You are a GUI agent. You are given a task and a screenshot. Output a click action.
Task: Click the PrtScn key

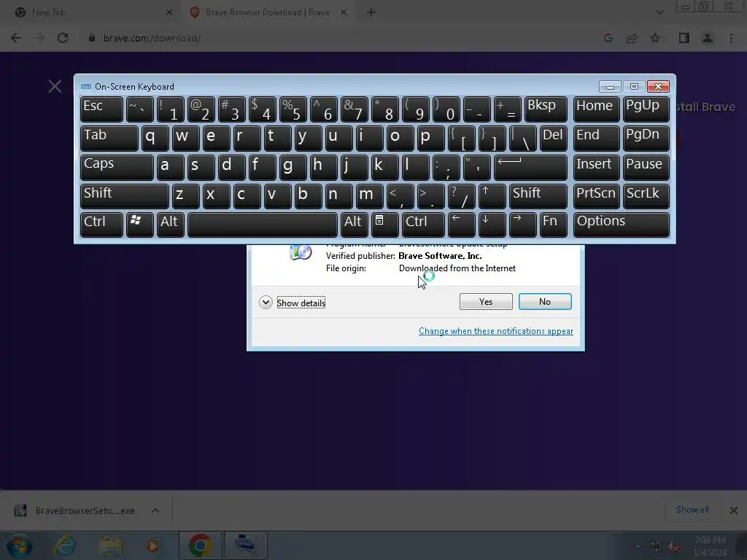(x=597, y=195)
